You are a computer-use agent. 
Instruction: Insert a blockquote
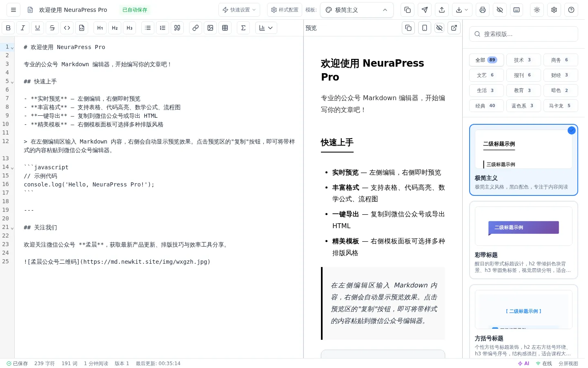[x=177, y=28]
